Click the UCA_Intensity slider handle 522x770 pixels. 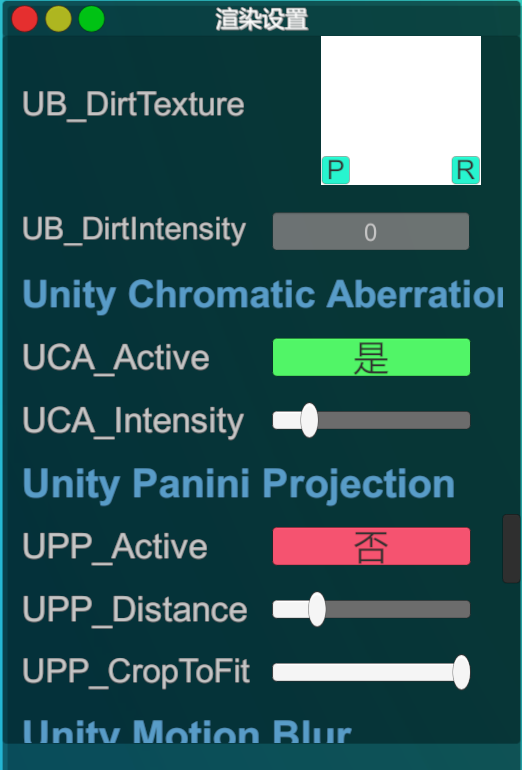pos(309,420)
